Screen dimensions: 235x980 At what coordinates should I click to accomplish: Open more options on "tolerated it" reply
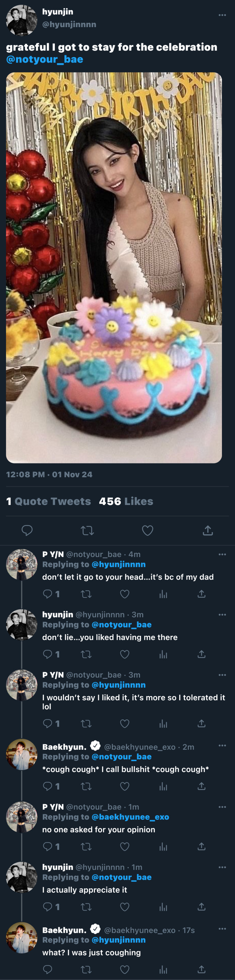tap(223, 675)
